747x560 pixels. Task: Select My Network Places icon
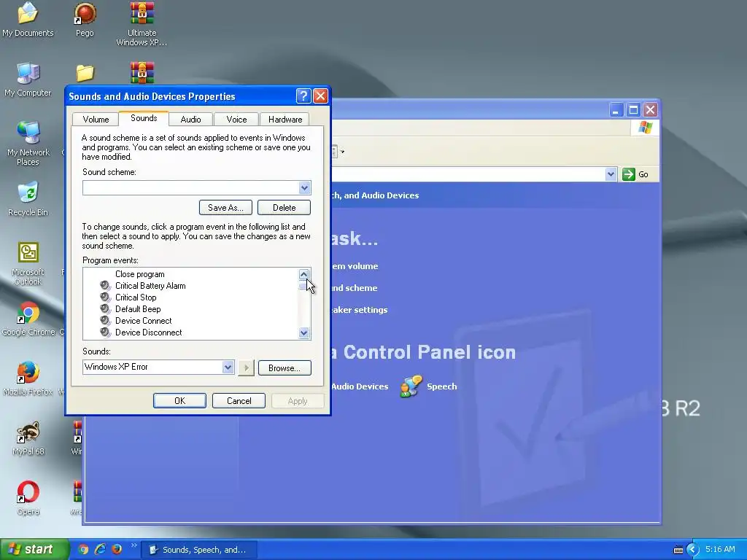28,143
